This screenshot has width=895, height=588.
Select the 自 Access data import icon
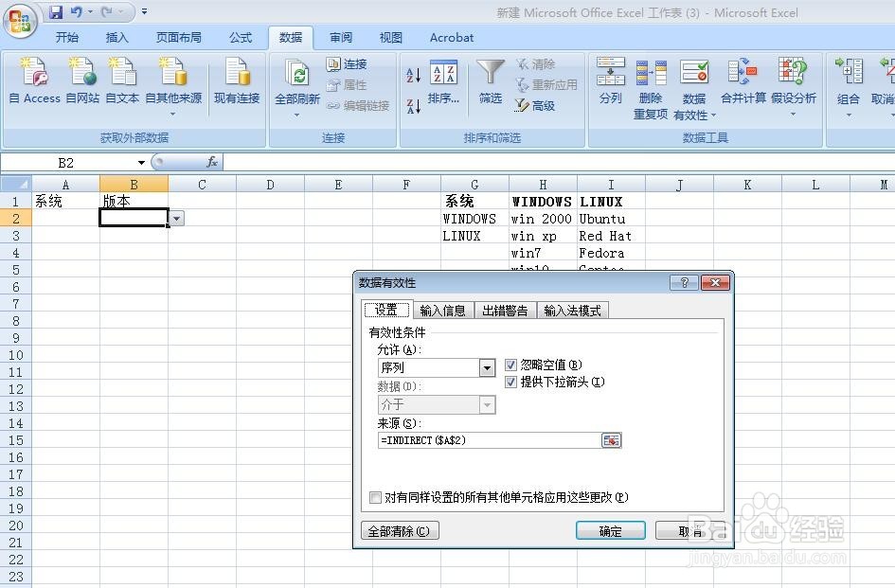click(34, 83)
